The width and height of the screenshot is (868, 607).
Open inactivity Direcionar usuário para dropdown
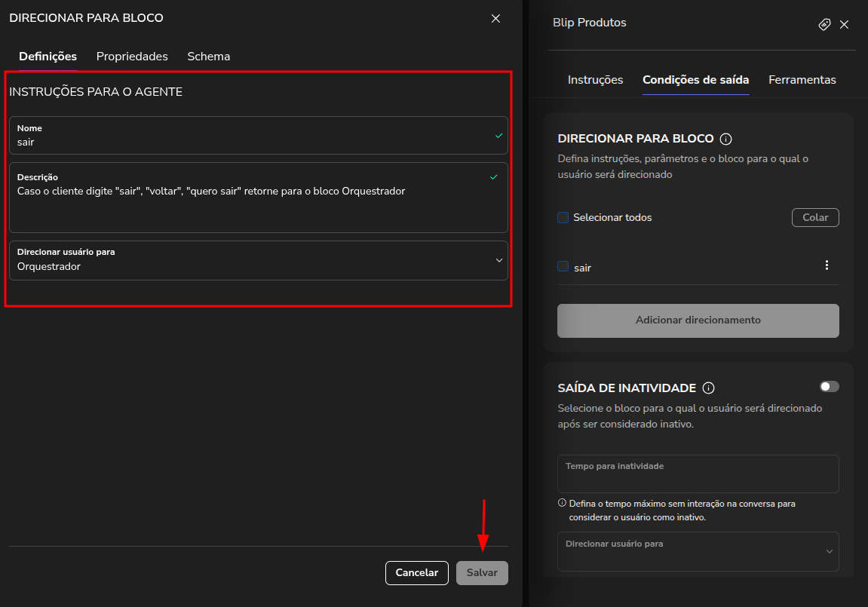click(x=698, y=551)
